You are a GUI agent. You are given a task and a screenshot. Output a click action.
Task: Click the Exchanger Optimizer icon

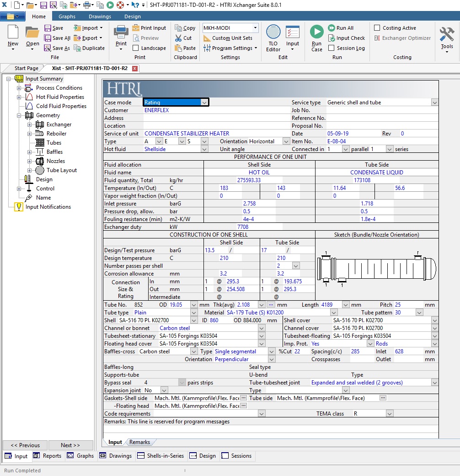coord(377,38)
